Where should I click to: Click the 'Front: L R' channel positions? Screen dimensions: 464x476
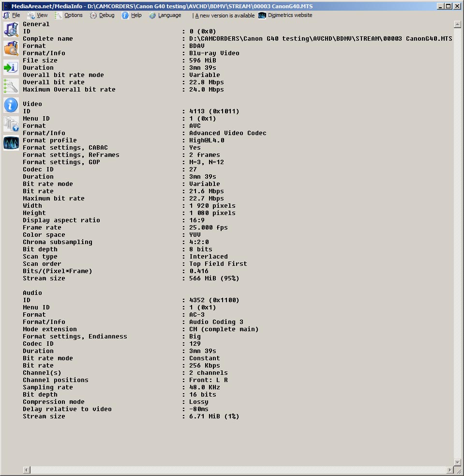209,380
